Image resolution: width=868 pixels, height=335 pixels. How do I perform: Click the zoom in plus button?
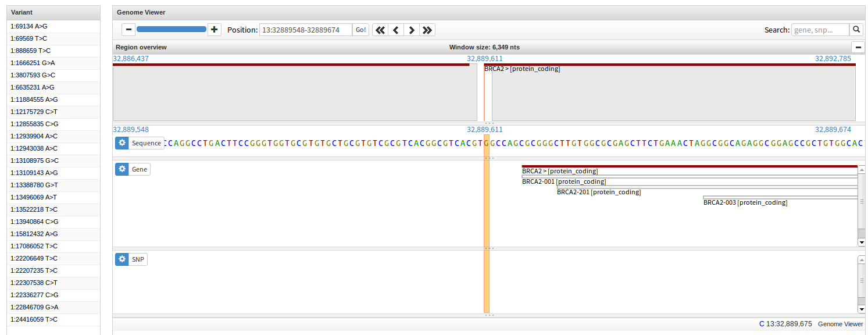click(215, 30)
